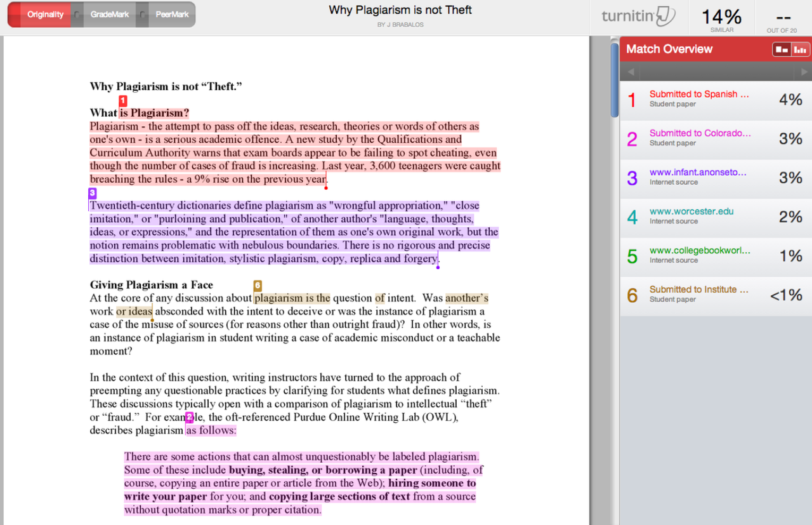Toggle the Originality mode on

[x=44, y=14]
